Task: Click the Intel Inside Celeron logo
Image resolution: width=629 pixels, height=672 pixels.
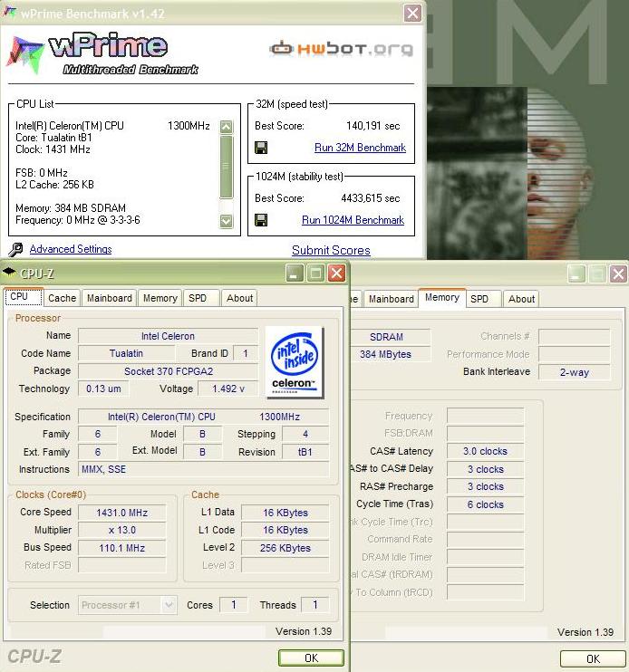Action: (295, 362)
